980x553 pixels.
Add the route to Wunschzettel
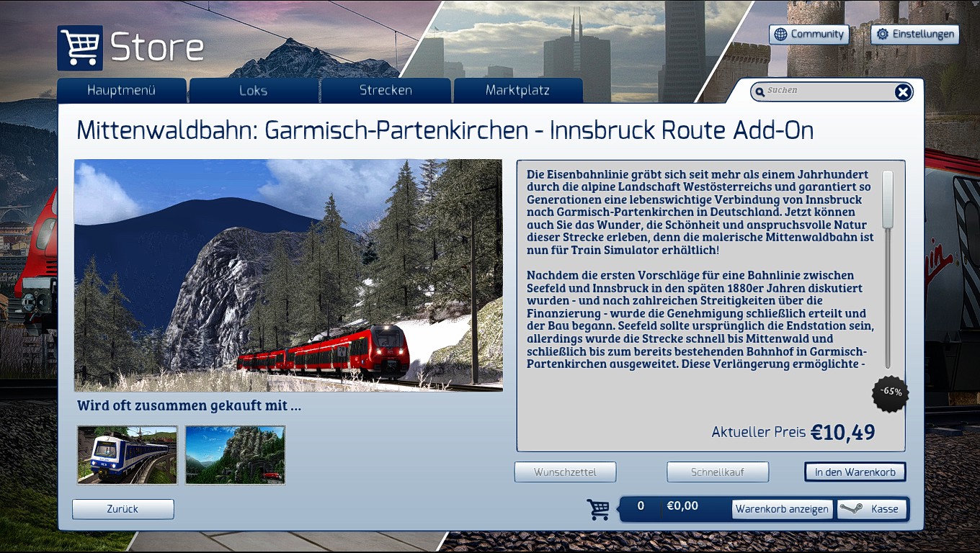[x=565, y=472]
